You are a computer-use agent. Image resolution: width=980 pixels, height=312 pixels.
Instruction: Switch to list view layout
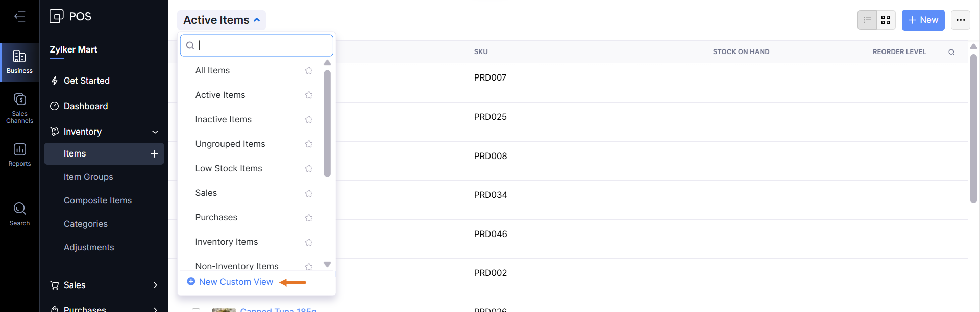coord(867,20)
